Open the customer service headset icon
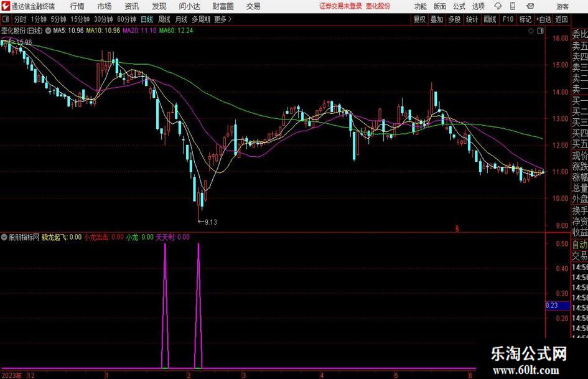The height and width of the screenshot is (379, 588). [498, 6]
